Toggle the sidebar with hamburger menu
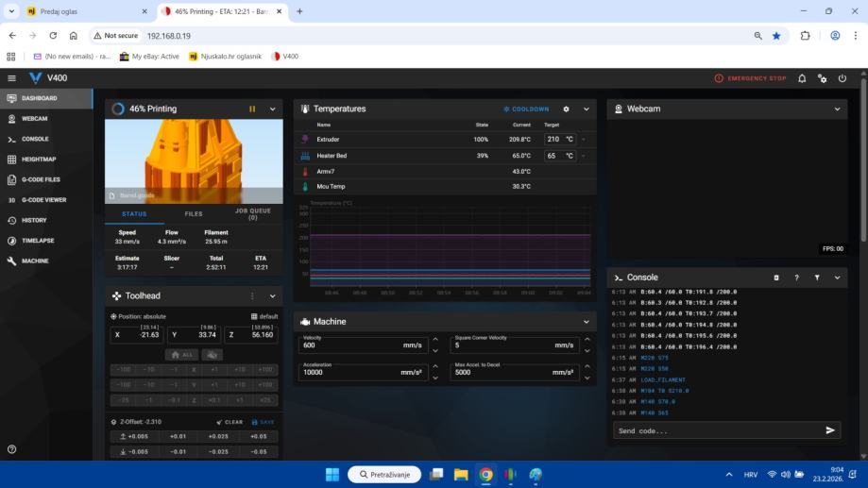This screenshot has width=868, height=488. pyautogui.click(x=12, y=78)
